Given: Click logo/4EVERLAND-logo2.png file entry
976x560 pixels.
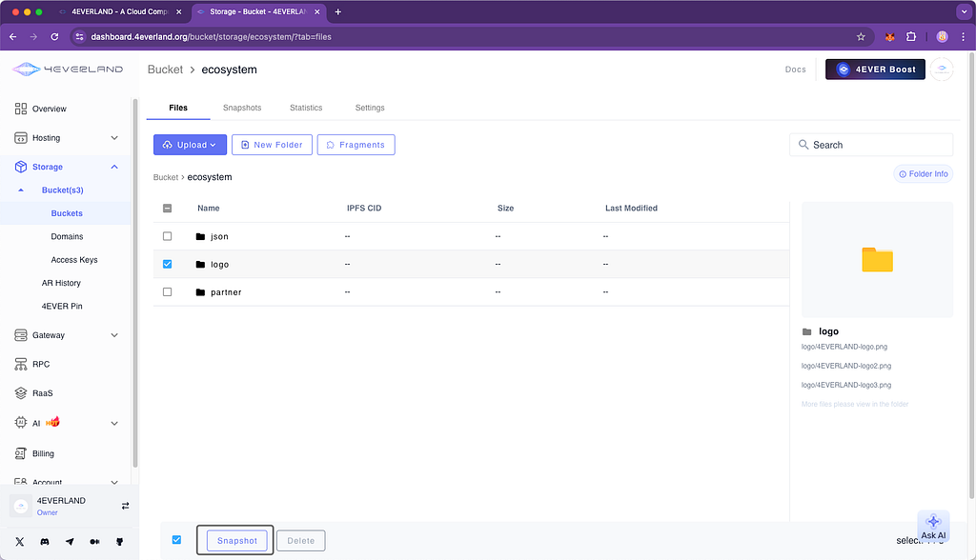Looking at the screenshot, I should [x=846, y=366].
